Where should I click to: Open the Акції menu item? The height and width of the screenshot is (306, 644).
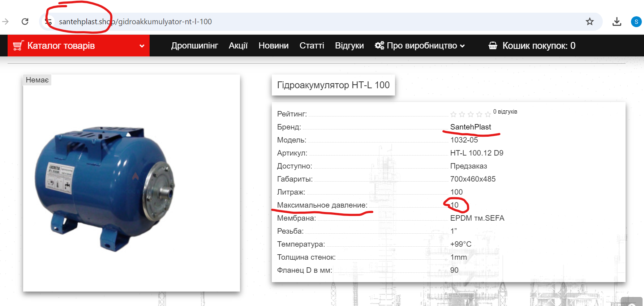(x=238, y=46)
